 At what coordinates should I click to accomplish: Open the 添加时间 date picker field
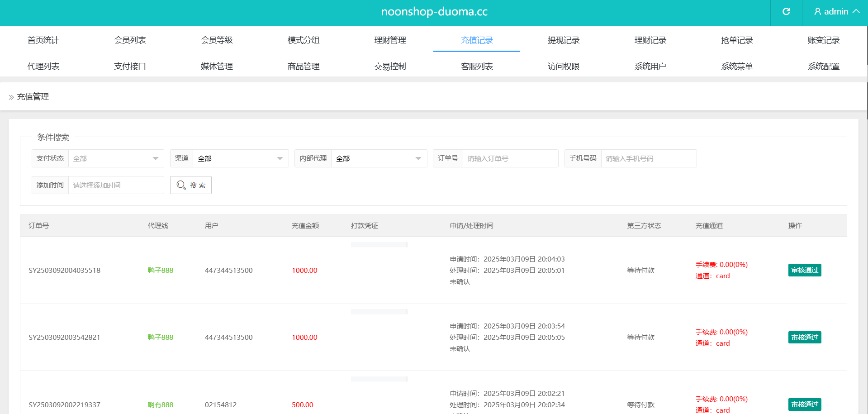pos(116,185)
